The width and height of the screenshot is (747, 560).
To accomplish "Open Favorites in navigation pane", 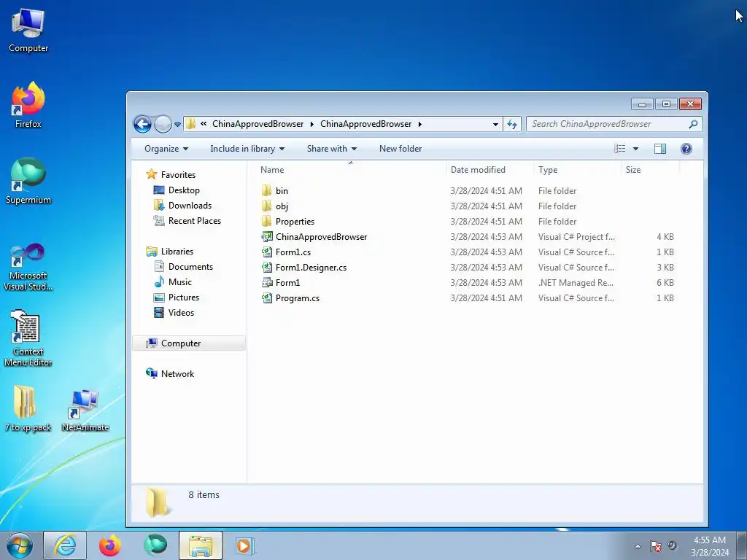I will [x=178, y=175].
